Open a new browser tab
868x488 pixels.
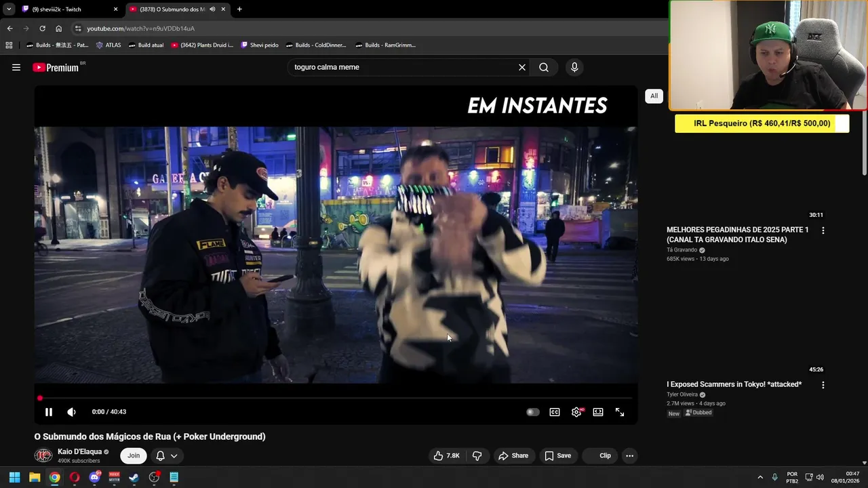click(239, 9)
